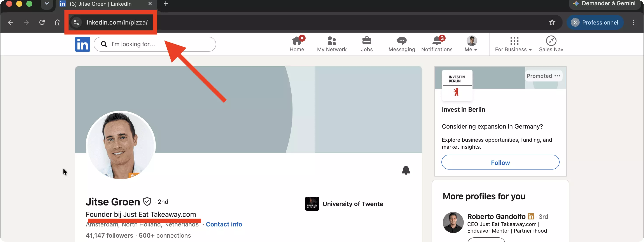
Task: Open a new browser tab
Action: [166, 4]
